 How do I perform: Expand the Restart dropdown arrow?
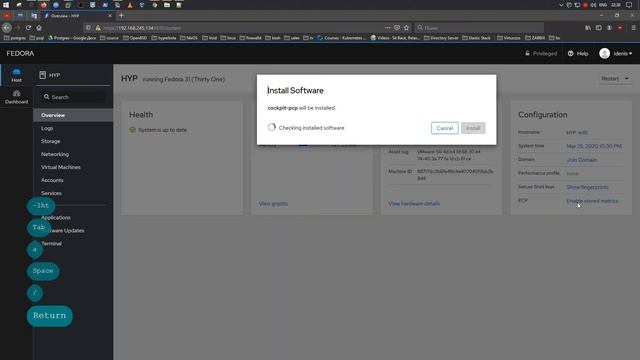(x=627, y=78)
